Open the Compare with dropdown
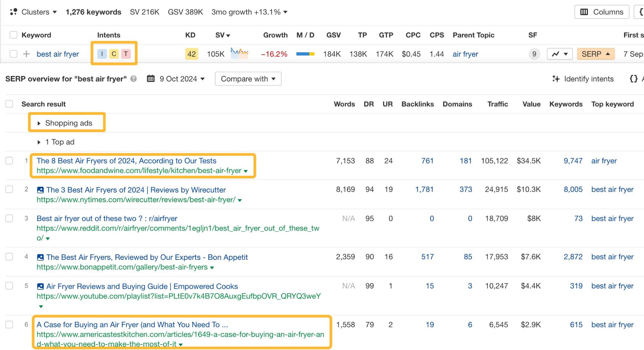Image resolution: width=644 pixels, height=350 pixels. click(248, 79)
